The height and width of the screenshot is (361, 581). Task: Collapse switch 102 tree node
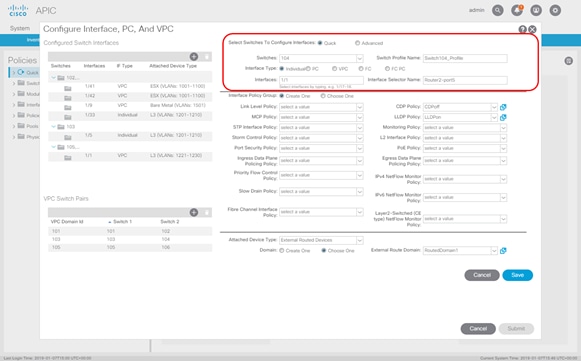[53, 78]
